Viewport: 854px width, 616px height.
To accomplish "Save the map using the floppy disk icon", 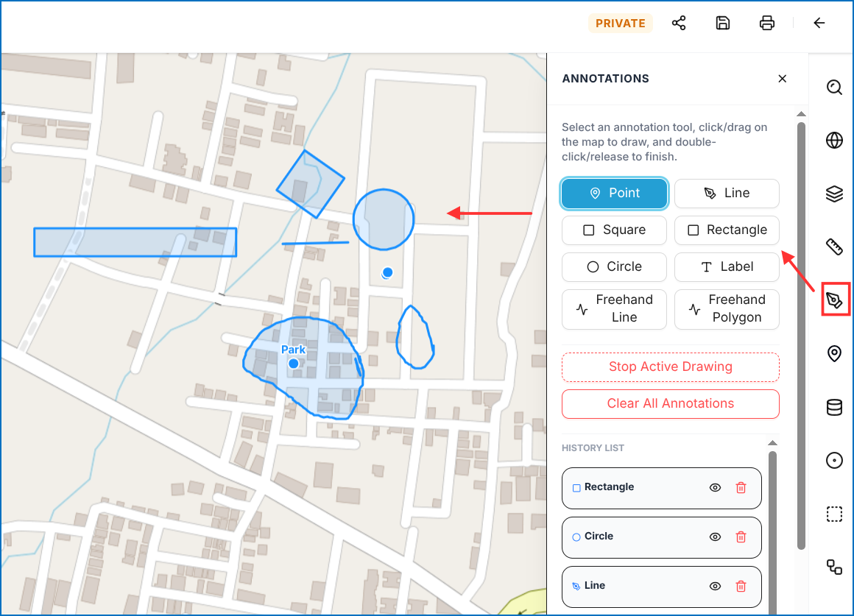I will 723,23.
